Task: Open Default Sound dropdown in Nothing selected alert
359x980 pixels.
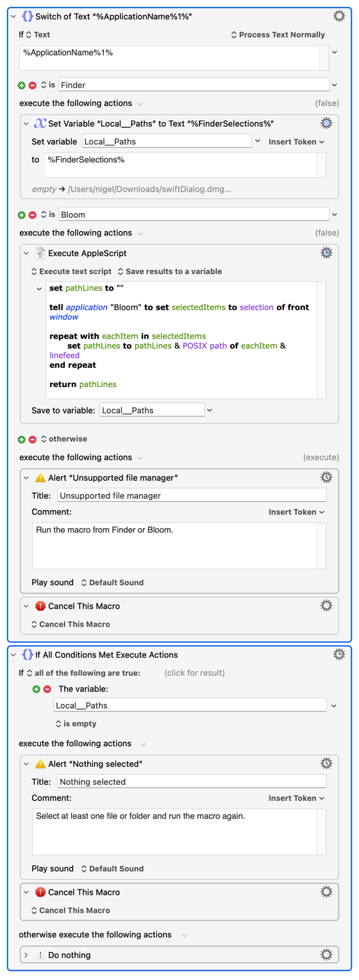Action: (112, 868)
